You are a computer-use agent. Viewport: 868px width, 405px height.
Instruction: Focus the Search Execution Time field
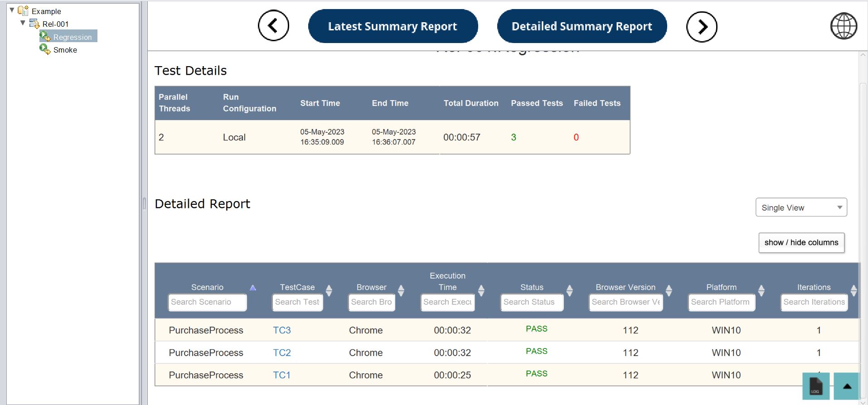(x=447, y=302)
